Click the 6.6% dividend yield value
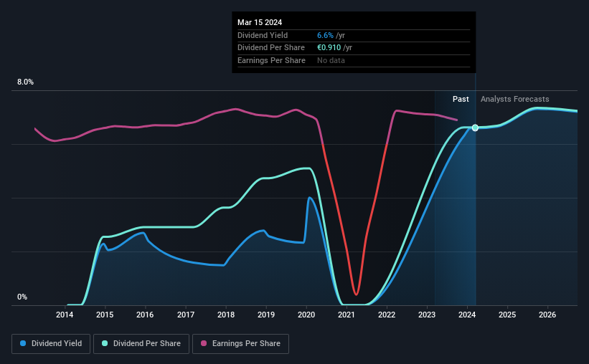 (x=325, y=35)
